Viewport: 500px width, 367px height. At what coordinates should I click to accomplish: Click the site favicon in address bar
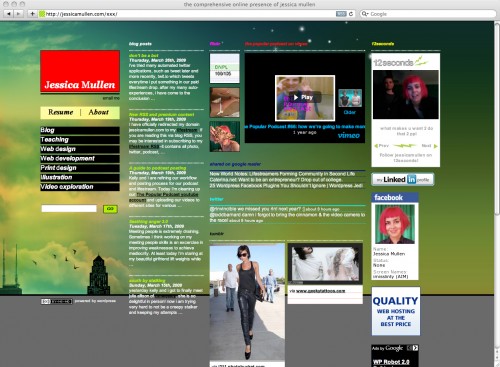[x=42, y=14]
